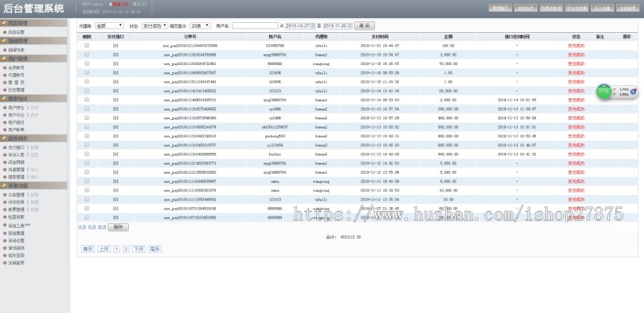Collapse the 用户管理 section folder icon
This screenshot has height=313, width=644.
pos(4,60)
